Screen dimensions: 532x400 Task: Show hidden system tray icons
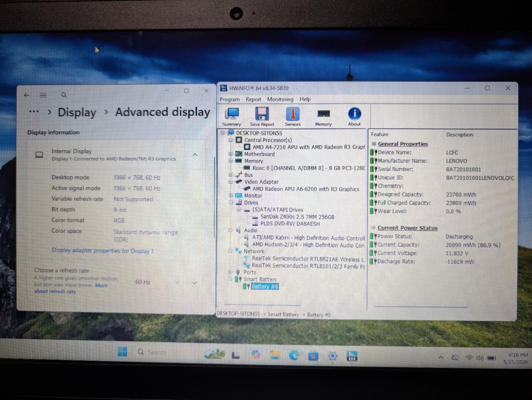441,357
